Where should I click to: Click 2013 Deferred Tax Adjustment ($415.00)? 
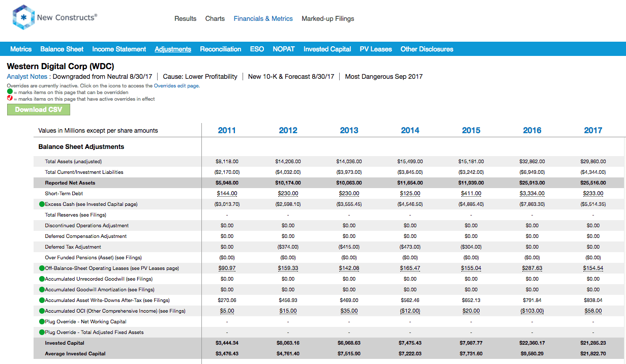pyautogui.click(x=349, y=247)
